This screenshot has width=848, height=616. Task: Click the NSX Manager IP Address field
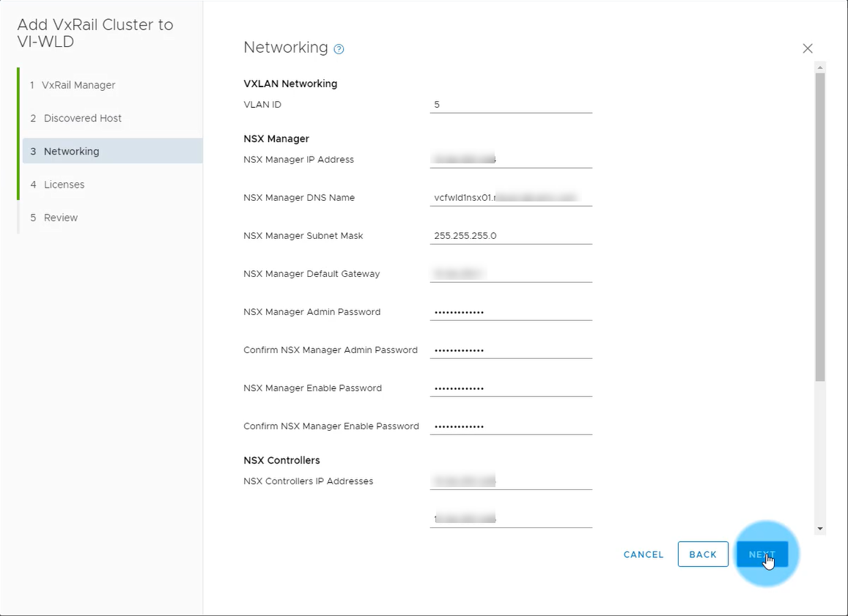pyautogui.click(x=510, y=159)
